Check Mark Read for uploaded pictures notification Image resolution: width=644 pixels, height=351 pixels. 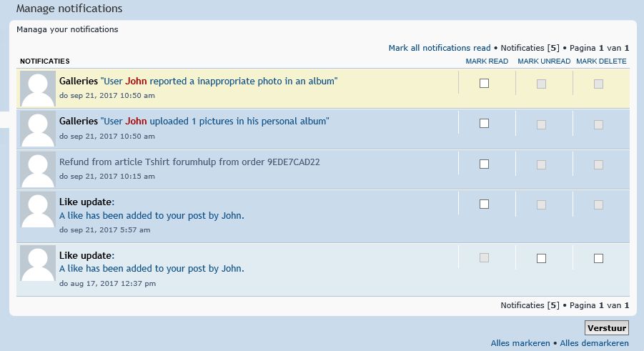click(484, 123)
